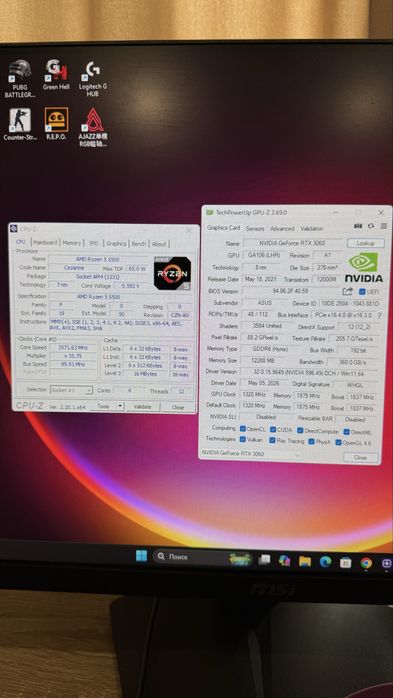The image size is (393, 698).
Task: Click the Bus Interface question mark icon
Action: (x=380, y=315)
